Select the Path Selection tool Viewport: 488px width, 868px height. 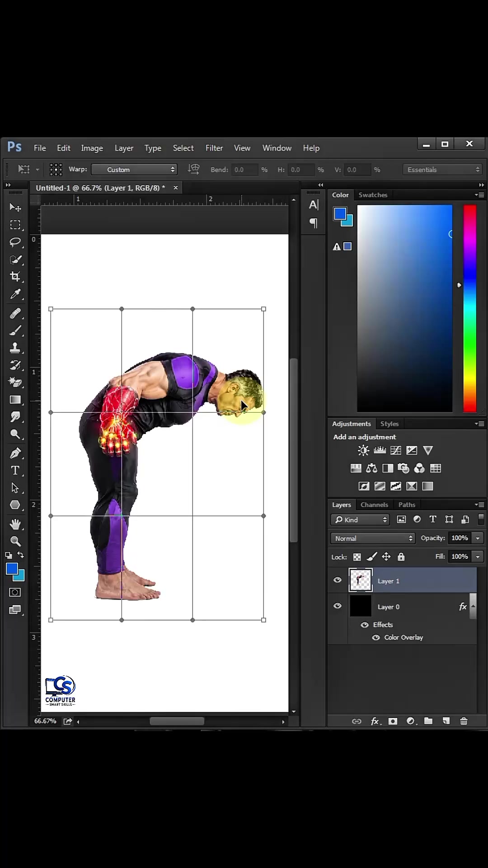15,488
